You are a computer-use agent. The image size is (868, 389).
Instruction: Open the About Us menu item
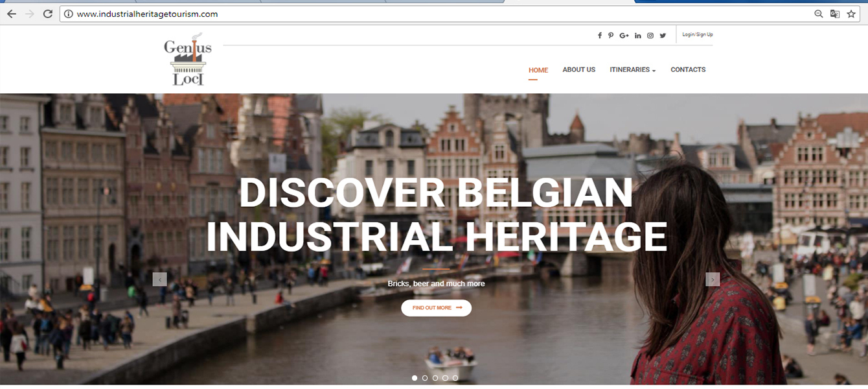[578, 70]
